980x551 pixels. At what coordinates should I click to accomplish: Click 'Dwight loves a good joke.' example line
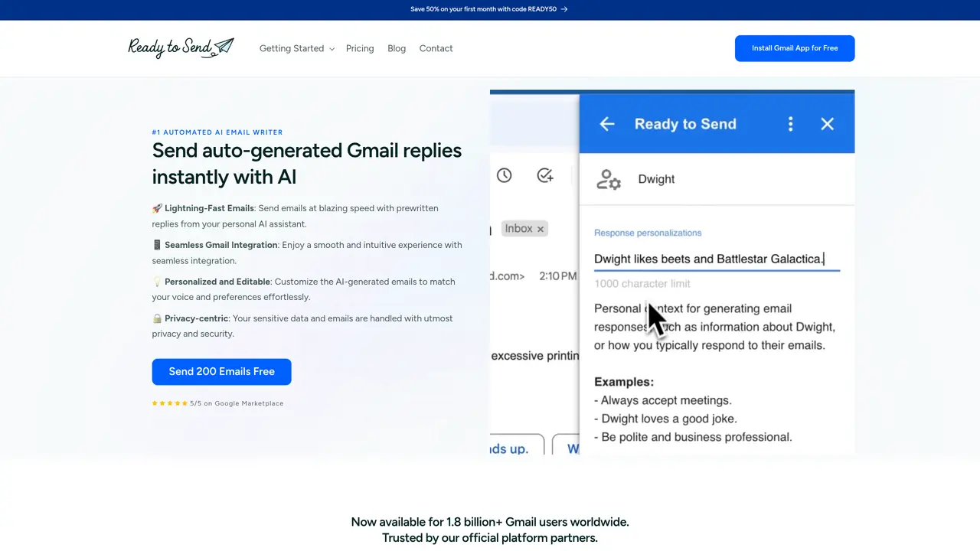[x=666, y=419]
